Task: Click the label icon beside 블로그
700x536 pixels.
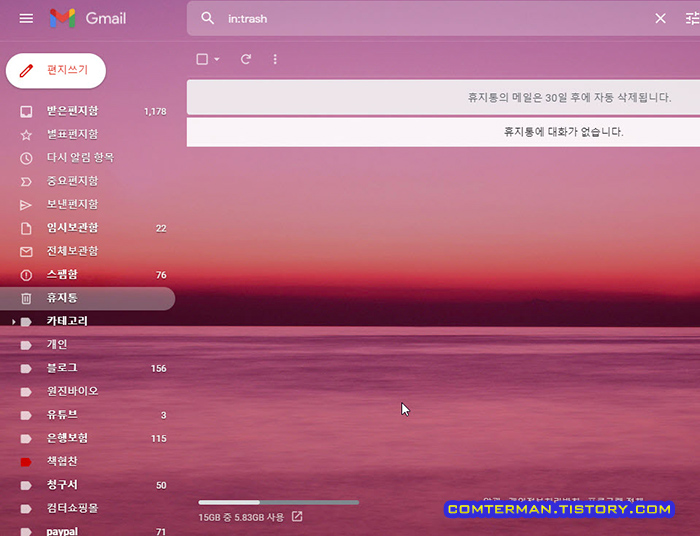Action: tap(26, 369)
